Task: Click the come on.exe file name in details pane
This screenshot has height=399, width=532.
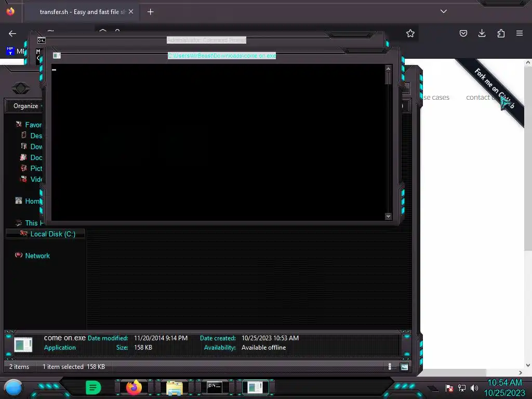Action: tap(65, 338)
